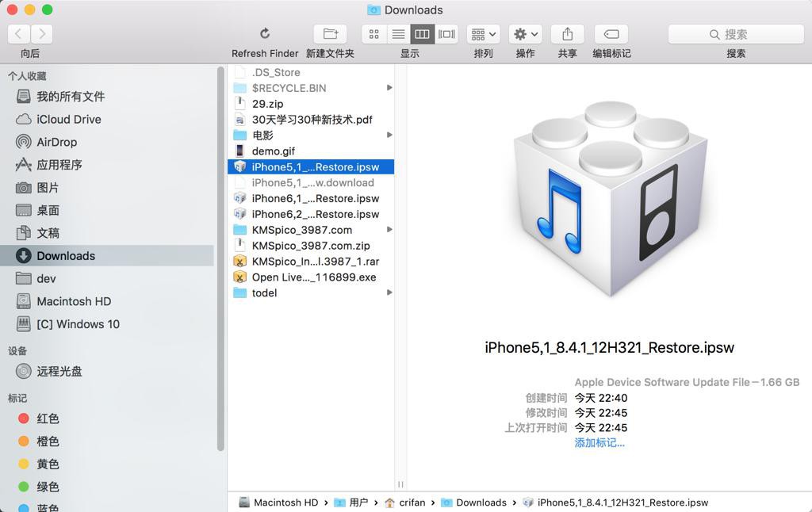The image size is (812, 512).
Task: Select Downloads in sidebar
Action: click(x=107, y=256)
